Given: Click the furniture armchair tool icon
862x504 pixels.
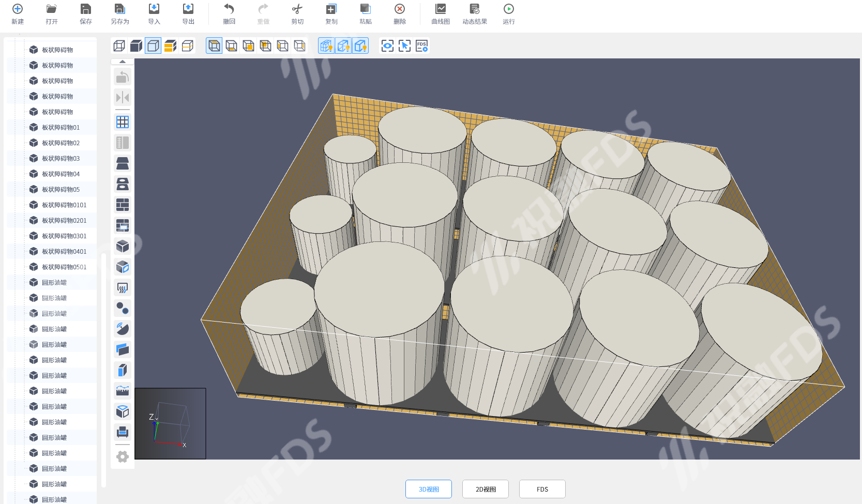Looking at the screenshot, I should pos(123,432).
